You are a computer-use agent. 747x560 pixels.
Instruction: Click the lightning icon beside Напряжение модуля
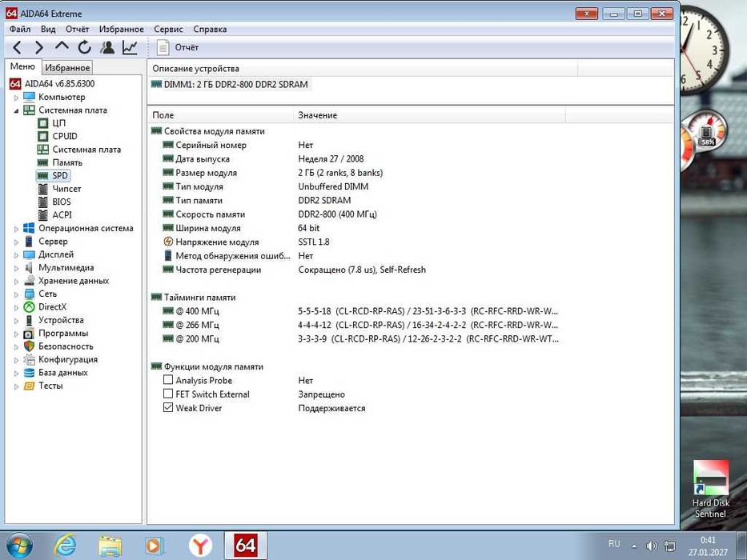click(167, 242)
